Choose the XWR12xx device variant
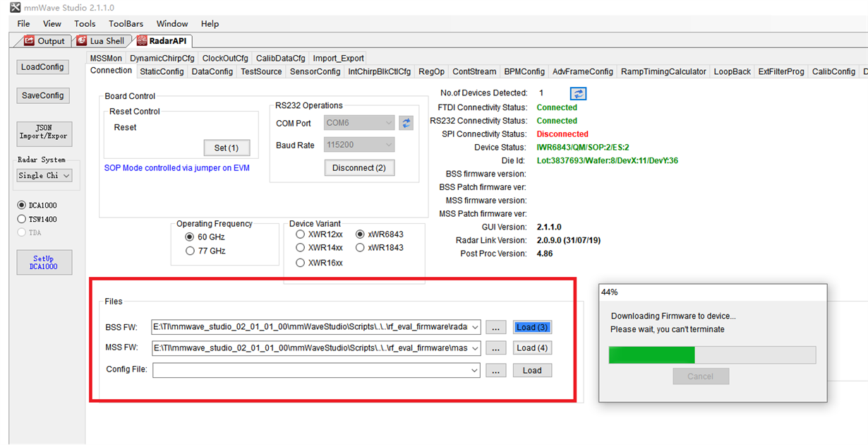 301,235
